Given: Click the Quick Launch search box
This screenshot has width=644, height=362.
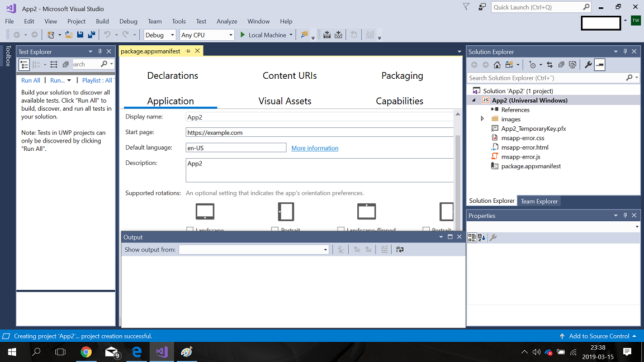Looking at the screenshot, I should [x=541, y=7].
